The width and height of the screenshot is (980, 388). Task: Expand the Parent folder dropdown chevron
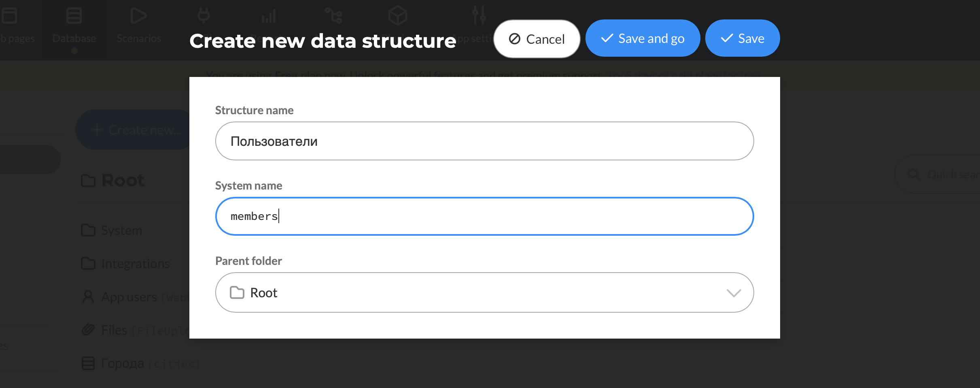[x=734, y=293]
